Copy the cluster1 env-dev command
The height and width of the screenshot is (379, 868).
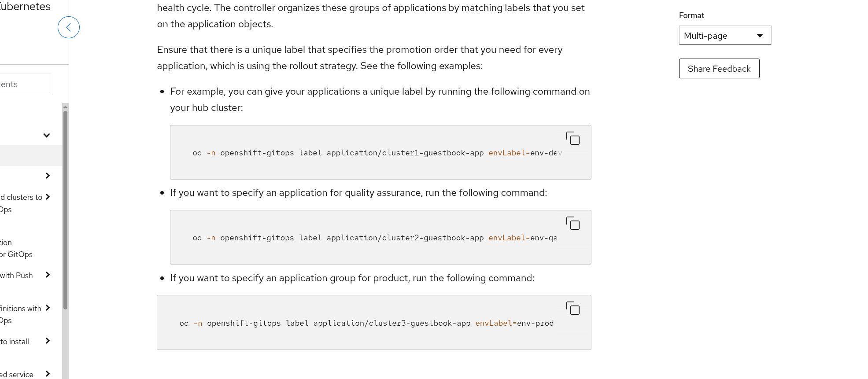click(573, 138)
